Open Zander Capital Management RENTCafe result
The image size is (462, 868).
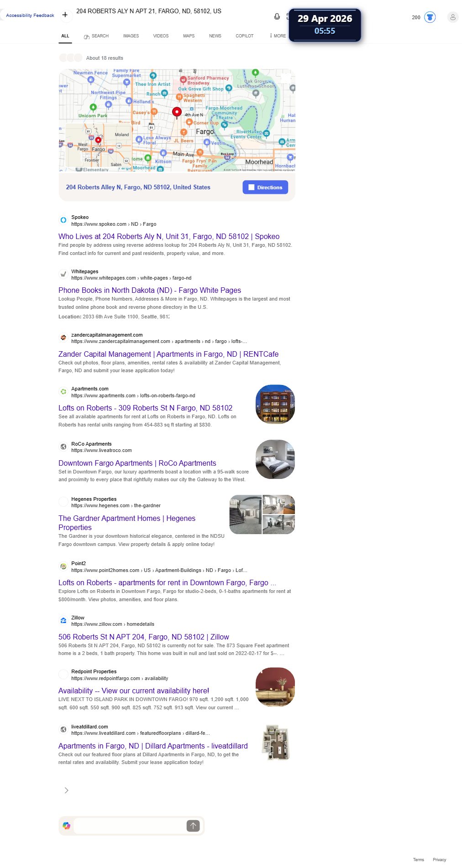tap(168, 354)
